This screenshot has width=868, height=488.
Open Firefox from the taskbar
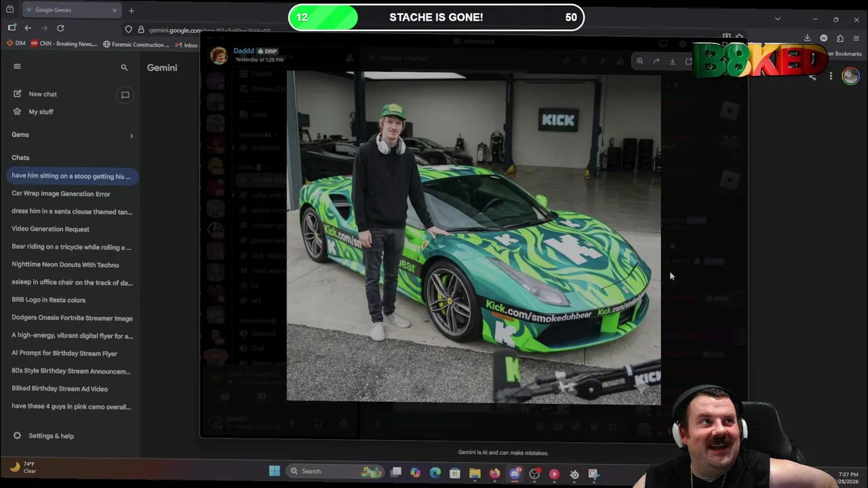[495, 473]
